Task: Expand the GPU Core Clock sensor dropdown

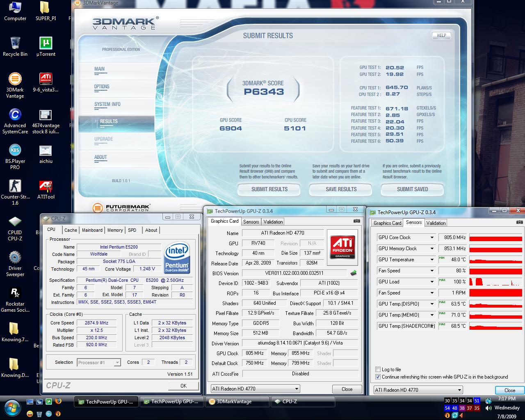Action: point(431,237)
